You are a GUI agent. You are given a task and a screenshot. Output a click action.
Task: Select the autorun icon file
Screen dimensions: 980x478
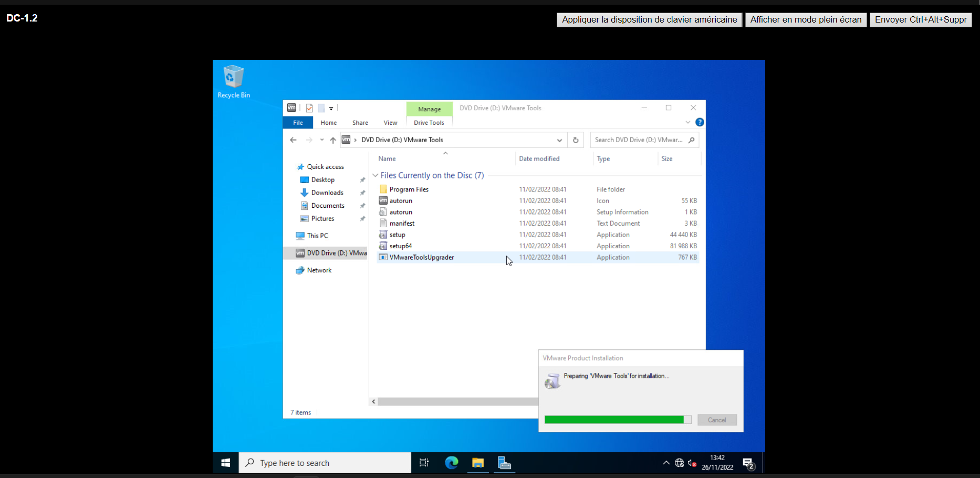point(538,200)
